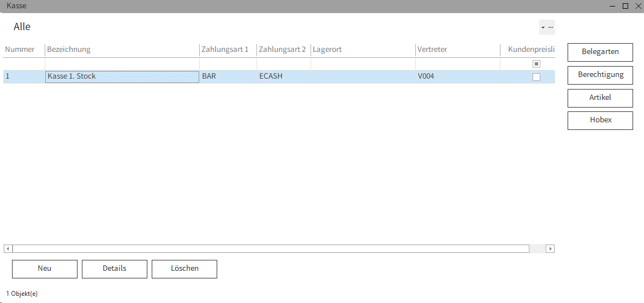Viewport: 644px width, 303px height.
Task: Open the Belegarten settings
Action: click(600, 52)
